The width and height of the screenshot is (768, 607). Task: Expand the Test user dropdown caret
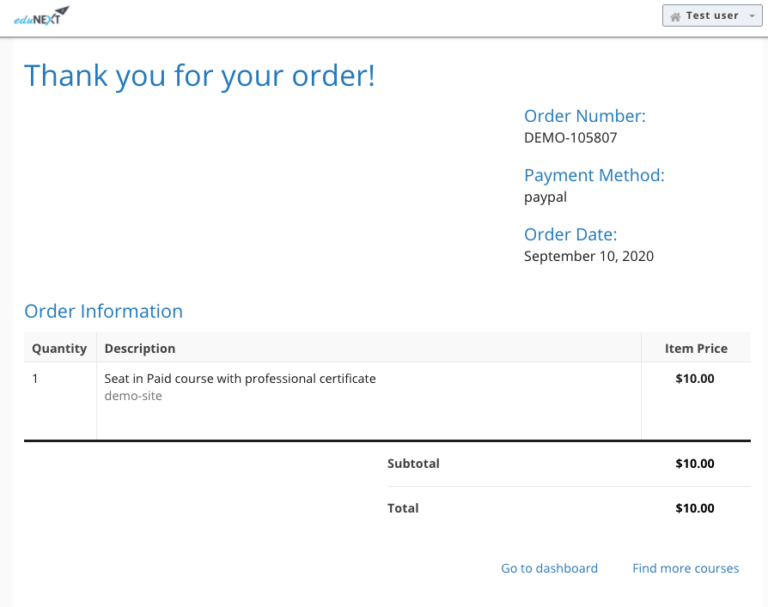tap(752, 16)
